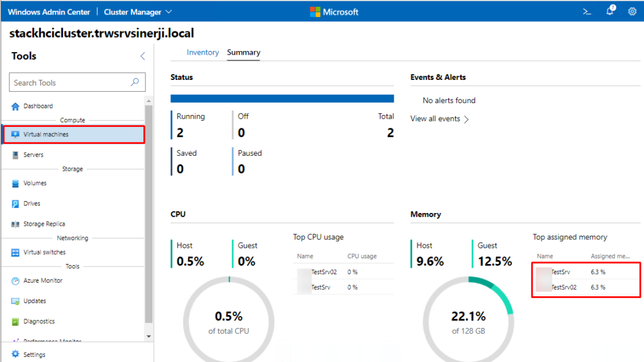The image size is (644, 362).
Task: Click the Drives icon
Action: (x=15, y=204)
